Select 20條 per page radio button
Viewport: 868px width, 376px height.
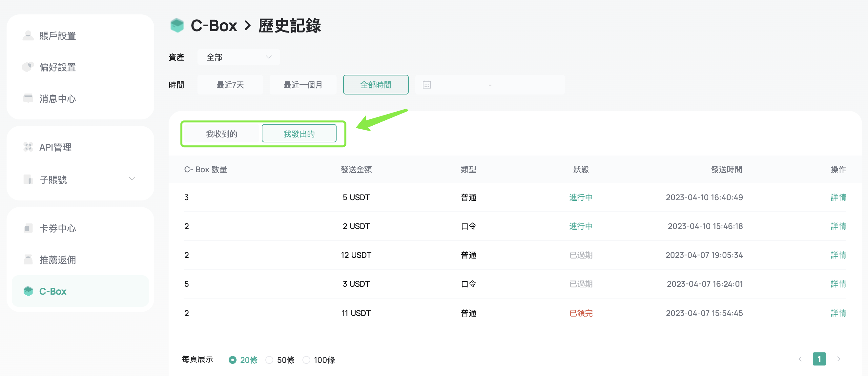point(232,360)
